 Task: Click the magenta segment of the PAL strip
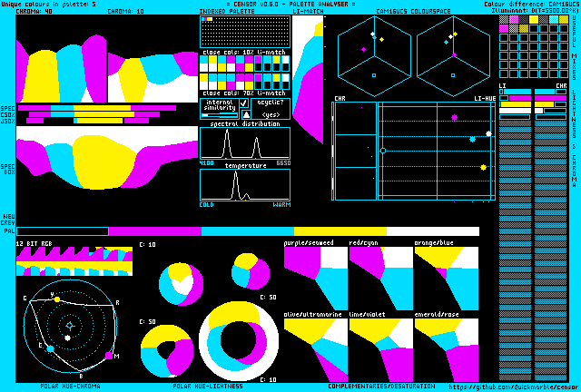(155, 231)
